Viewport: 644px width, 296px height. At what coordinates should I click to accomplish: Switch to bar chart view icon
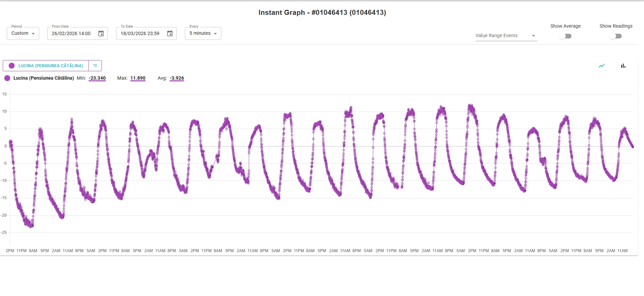point(623,66)
